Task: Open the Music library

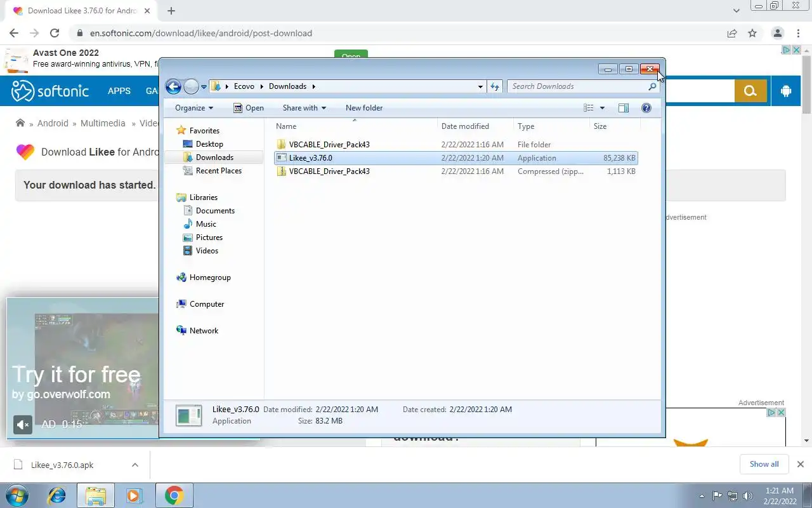Action: pyautogui.click(x=206, y=224)
